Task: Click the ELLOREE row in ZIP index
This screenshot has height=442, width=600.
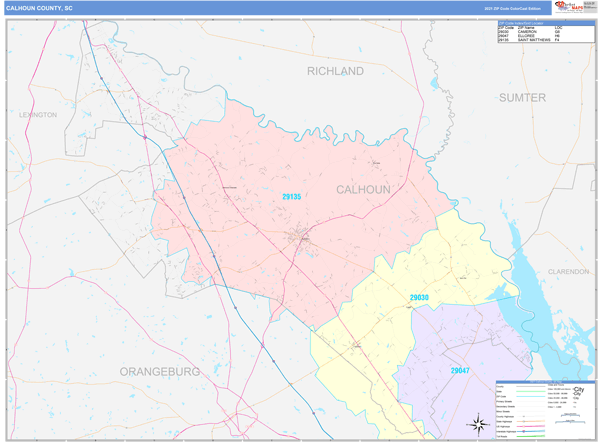Action: pos(546,36)
